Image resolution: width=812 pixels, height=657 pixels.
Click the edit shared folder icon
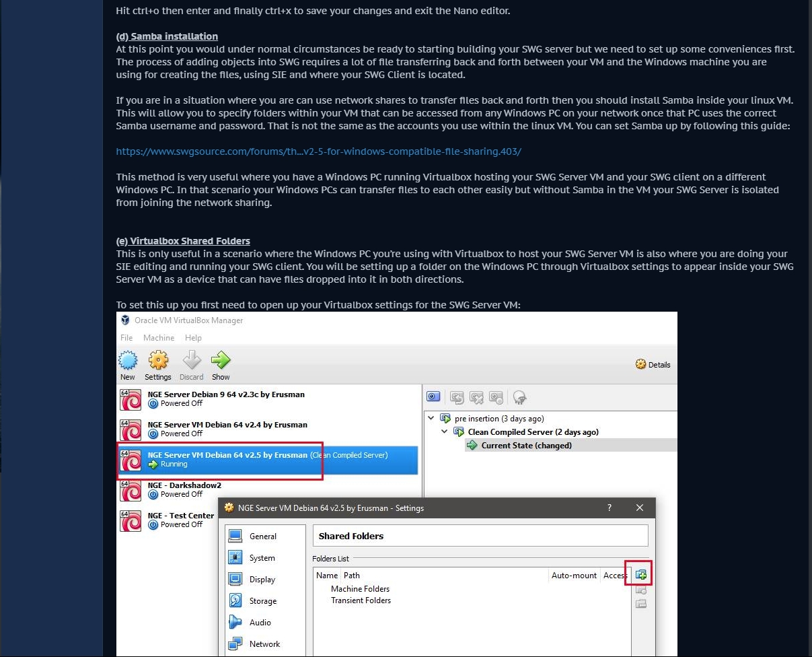(640, 590)
